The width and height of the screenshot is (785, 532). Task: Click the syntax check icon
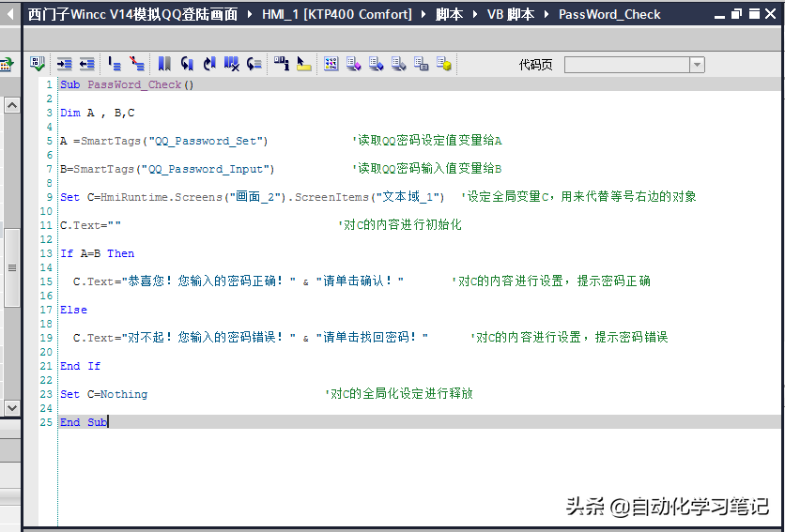[38, 64]
